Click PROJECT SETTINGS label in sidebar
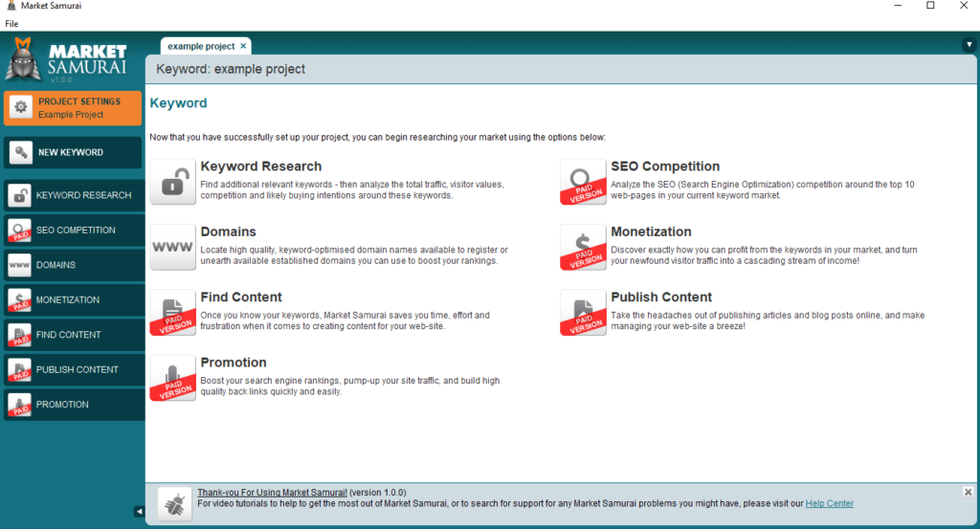Screen dimensions: 980x529 (79, 101)
